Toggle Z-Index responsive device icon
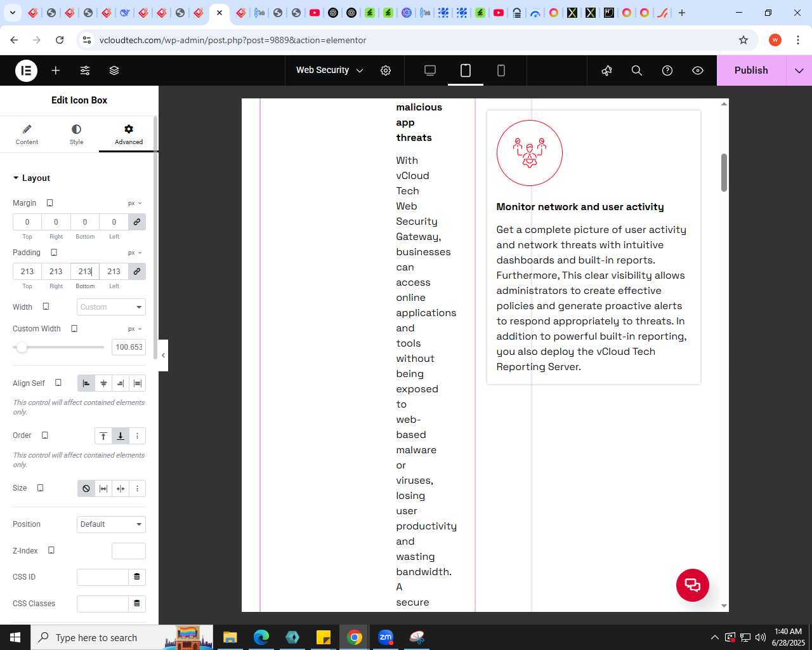This screenshot has width=812, height=650. 51,550
